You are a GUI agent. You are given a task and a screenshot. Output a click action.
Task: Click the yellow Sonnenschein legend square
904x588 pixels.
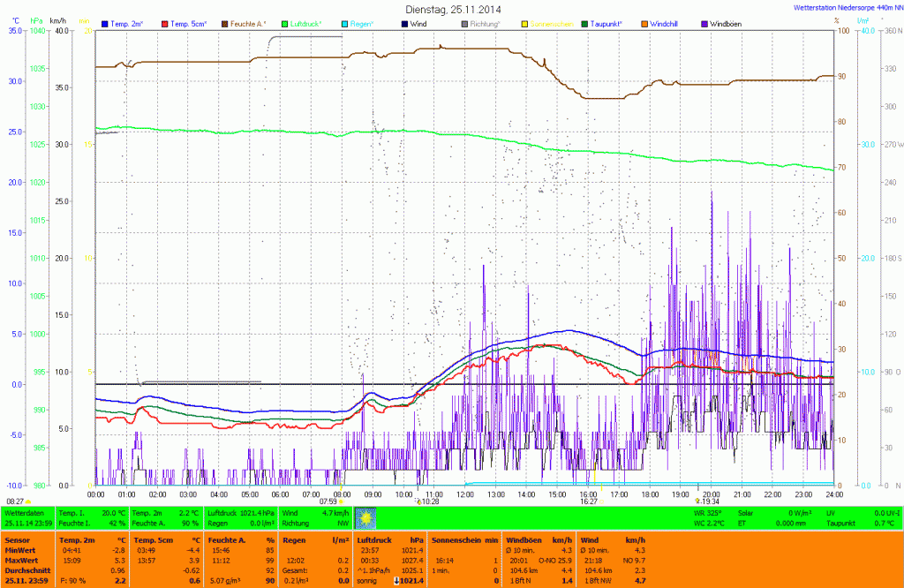525,23
